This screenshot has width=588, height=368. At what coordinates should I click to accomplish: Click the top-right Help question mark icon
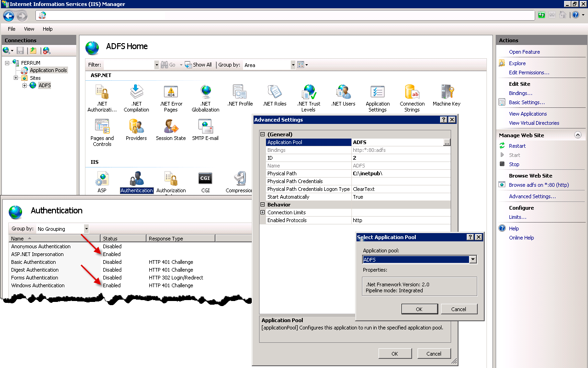coord(575,15)
